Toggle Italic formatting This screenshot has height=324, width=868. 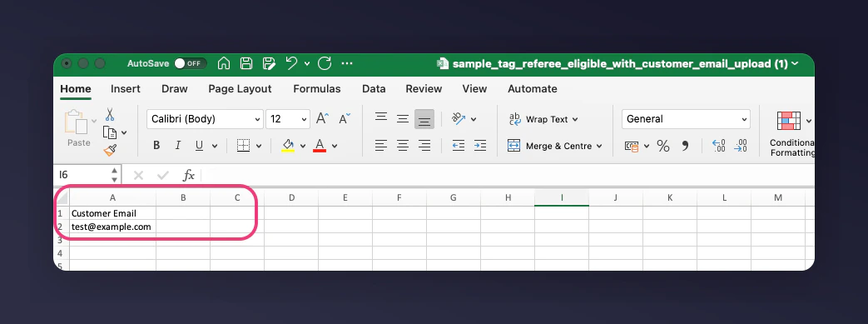click(178, 146)
